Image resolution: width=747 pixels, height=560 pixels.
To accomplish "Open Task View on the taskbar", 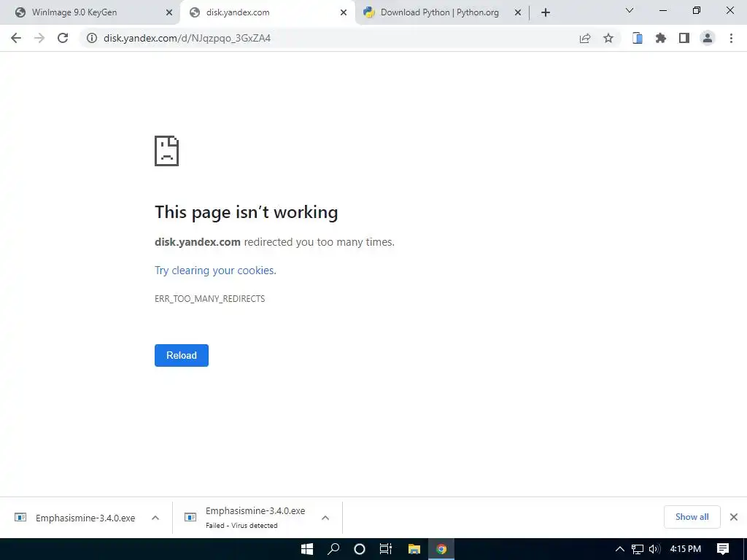I will coord(386,549).
